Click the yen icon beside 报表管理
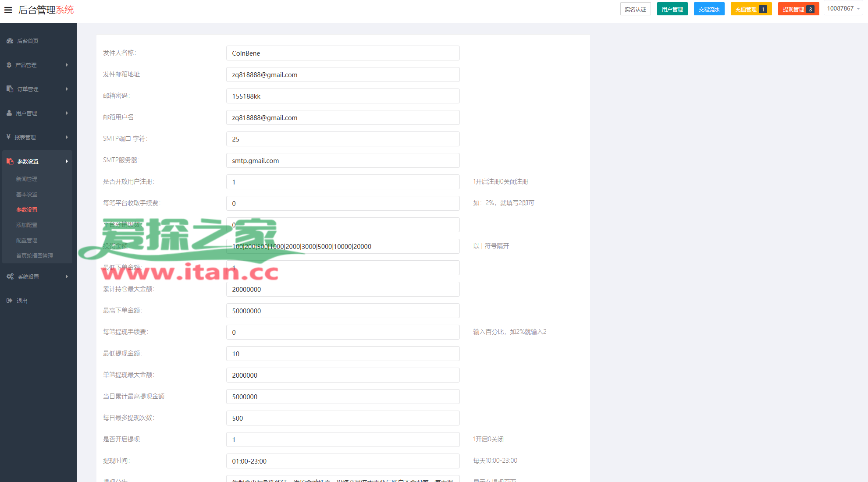Image resolution: width=868 pixels, height=482 pixels. pyautogui.click(x=8, y=137)
